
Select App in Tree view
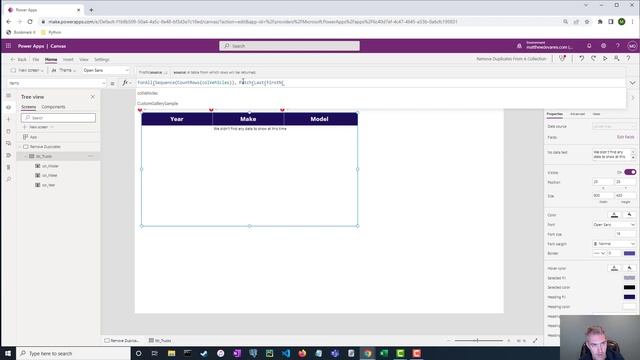click(33, 137)
